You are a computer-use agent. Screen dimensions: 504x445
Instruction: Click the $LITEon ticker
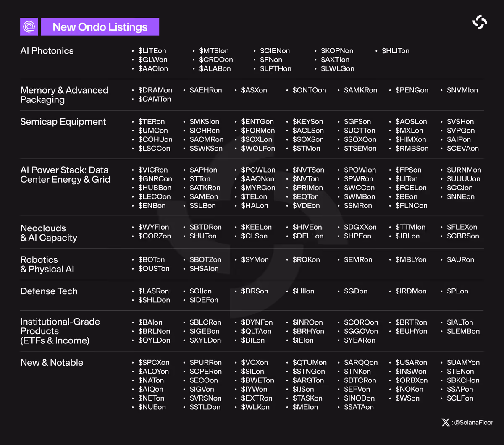(152, 51)
